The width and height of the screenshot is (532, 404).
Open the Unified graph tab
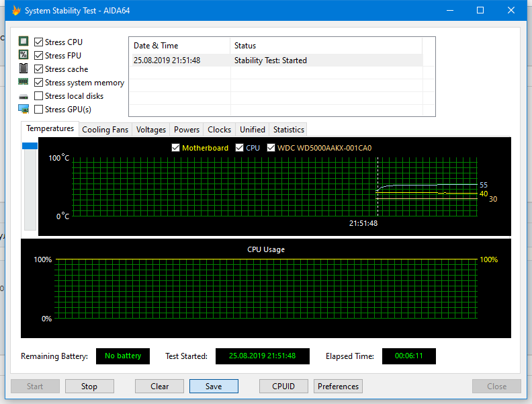[x=253, y=130]
